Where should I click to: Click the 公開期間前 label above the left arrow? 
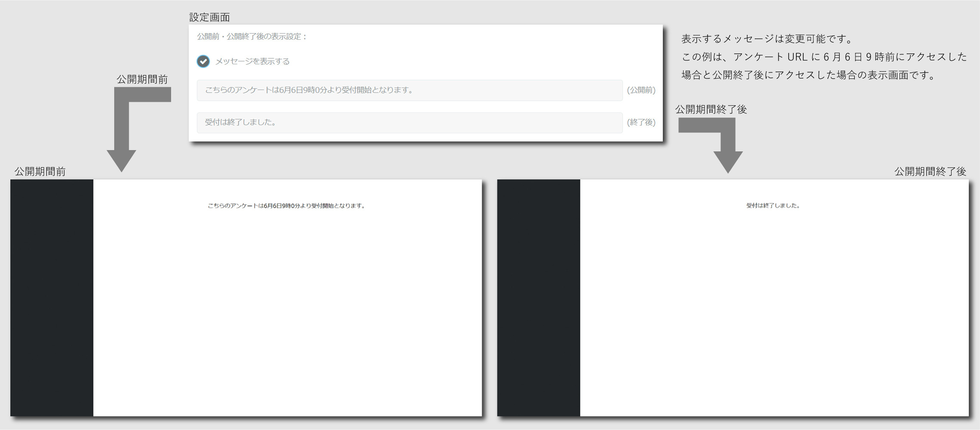[142, 79]
